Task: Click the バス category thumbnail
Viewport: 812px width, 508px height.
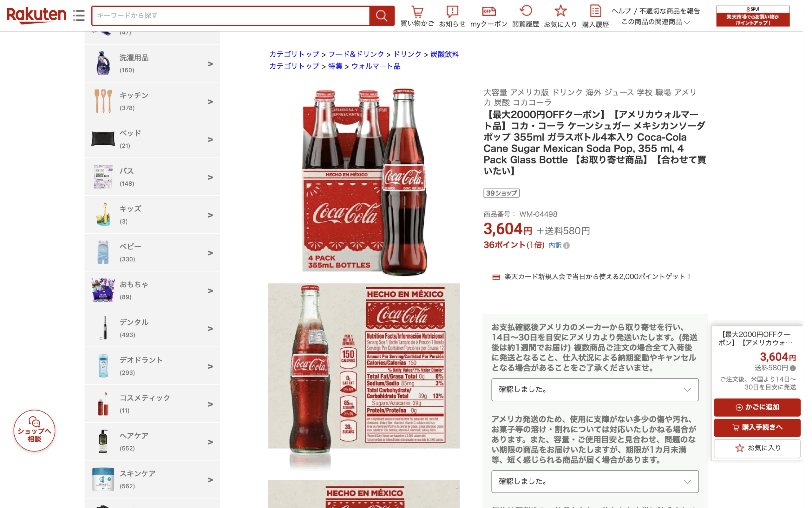Action: (x=103, y=177)
